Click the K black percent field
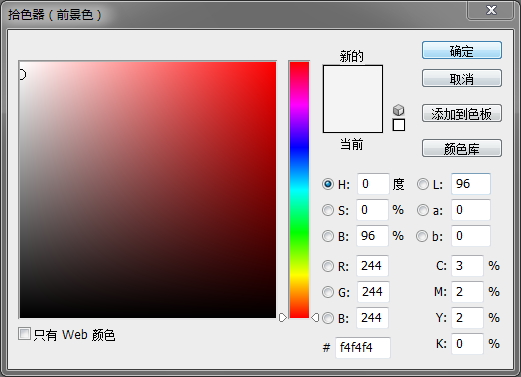Viewport: 521px width, 377px height. [467, 344]
